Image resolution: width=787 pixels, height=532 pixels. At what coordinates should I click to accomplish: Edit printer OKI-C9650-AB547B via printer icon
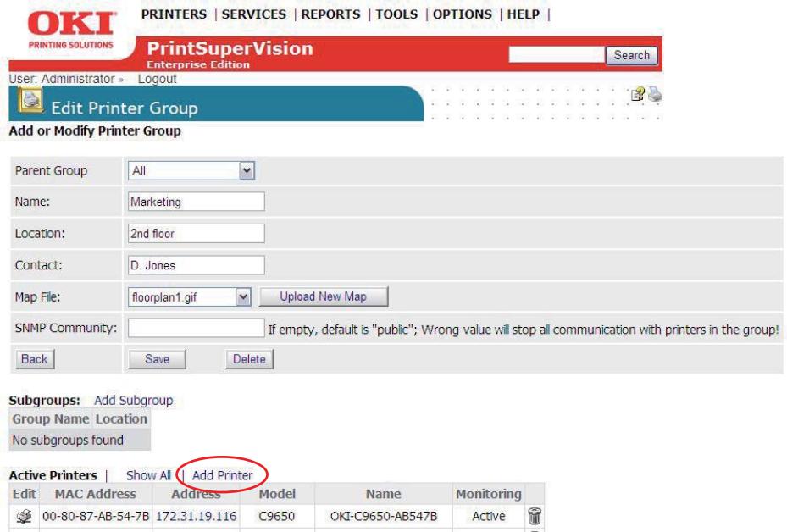[x=23, y=516]
